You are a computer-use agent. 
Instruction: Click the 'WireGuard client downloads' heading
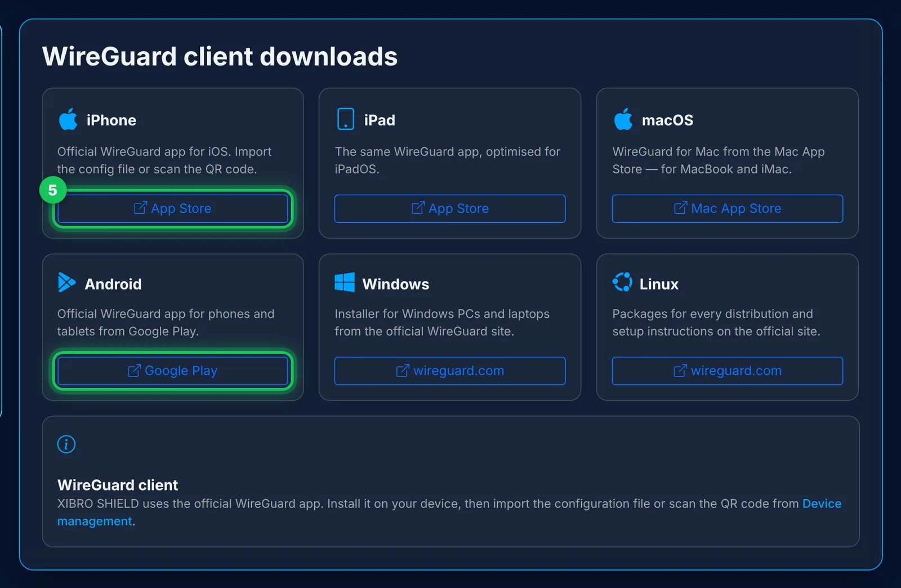pos(220,56)
